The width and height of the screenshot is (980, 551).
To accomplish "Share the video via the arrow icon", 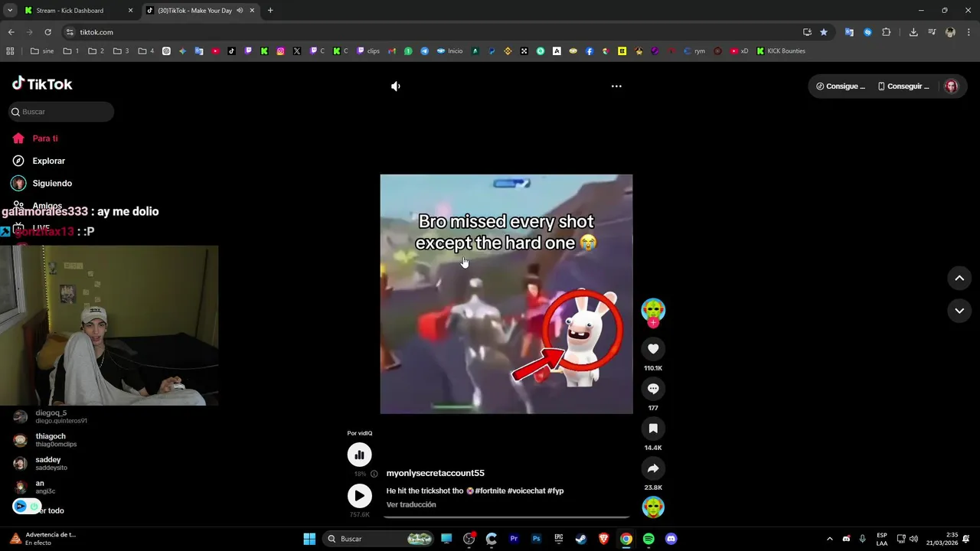I will [653, 468].
